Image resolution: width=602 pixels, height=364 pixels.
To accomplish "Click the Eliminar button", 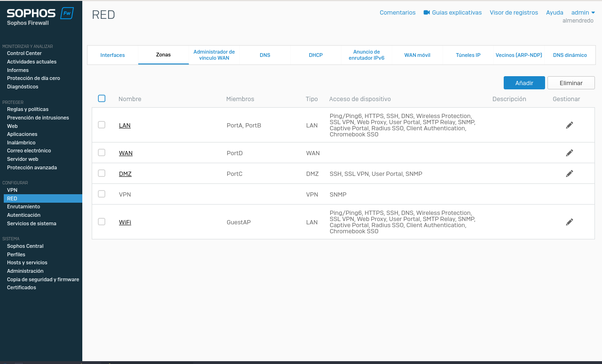I will (571, 83).
